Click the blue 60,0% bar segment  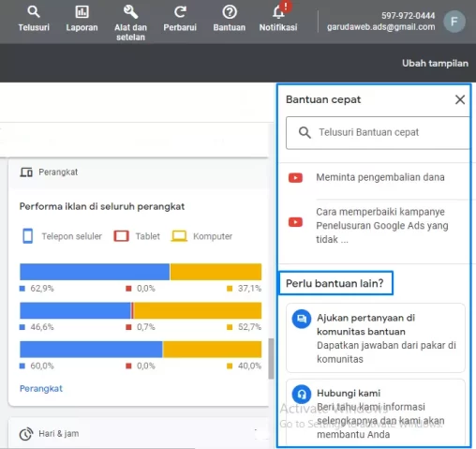(x=91, y=350)
